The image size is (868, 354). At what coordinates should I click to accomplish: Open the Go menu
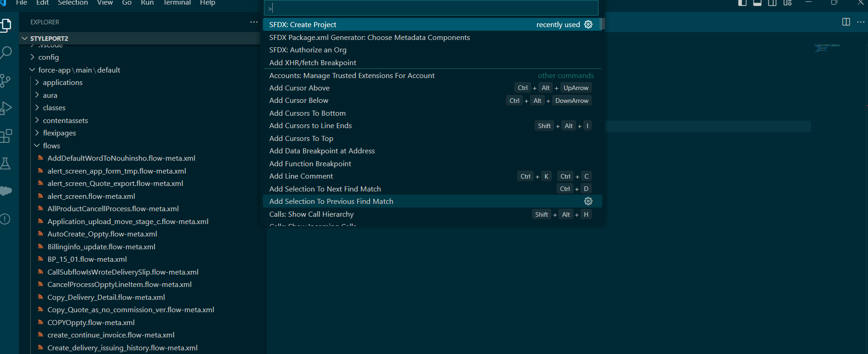click(x=127, y=3)
